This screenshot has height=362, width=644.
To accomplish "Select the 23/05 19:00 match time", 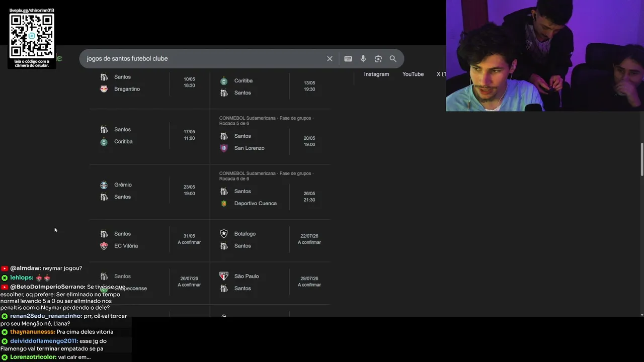I will point(189,190).
